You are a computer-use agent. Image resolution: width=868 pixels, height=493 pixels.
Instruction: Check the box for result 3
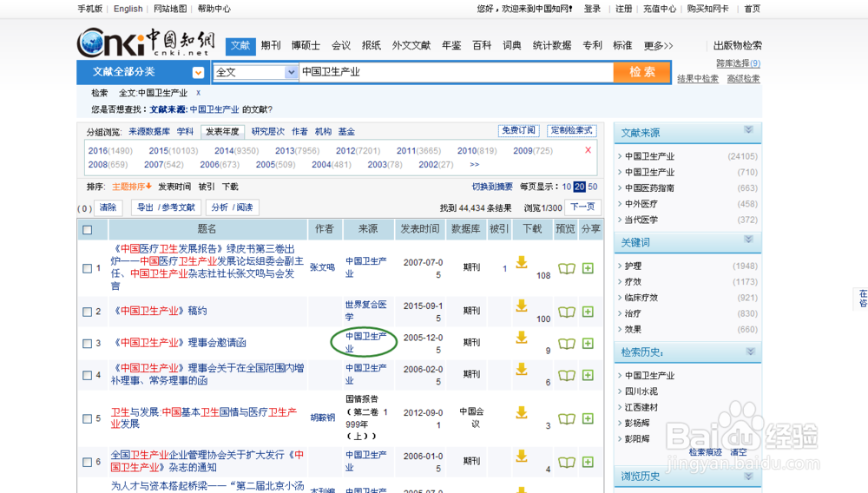(87, 344)
